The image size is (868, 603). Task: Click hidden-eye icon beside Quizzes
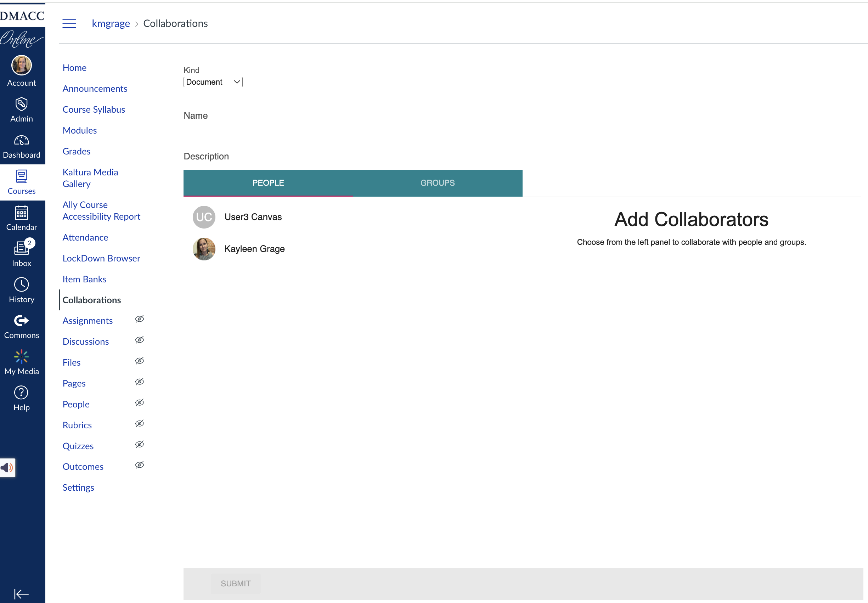point(139,444)
